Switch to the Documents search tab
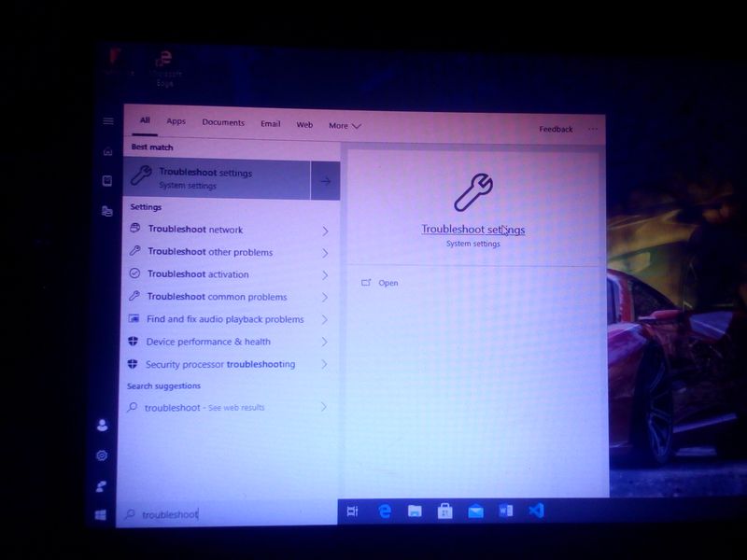This screenshot has width=747, height=560. (x=223, y=123)
